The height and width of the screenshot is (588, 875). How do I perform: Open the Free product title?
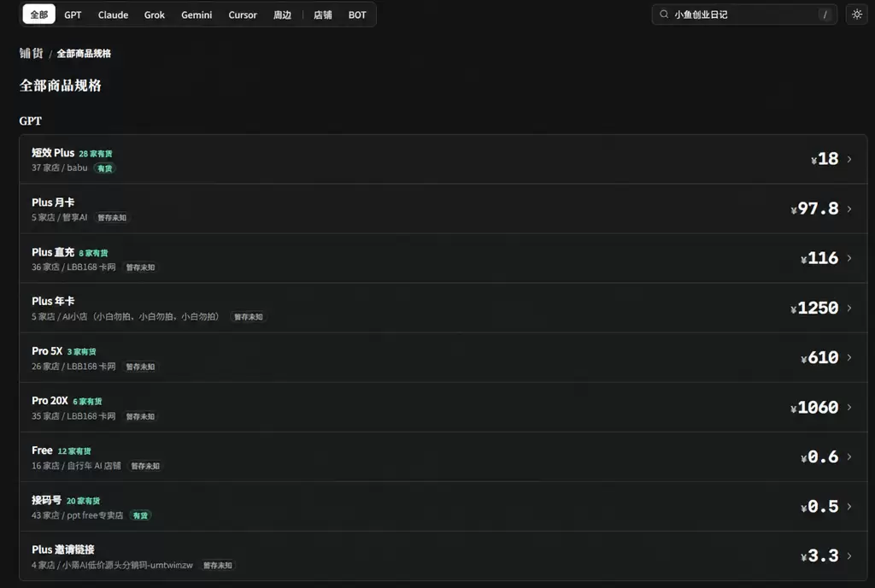tap(42, 450)
